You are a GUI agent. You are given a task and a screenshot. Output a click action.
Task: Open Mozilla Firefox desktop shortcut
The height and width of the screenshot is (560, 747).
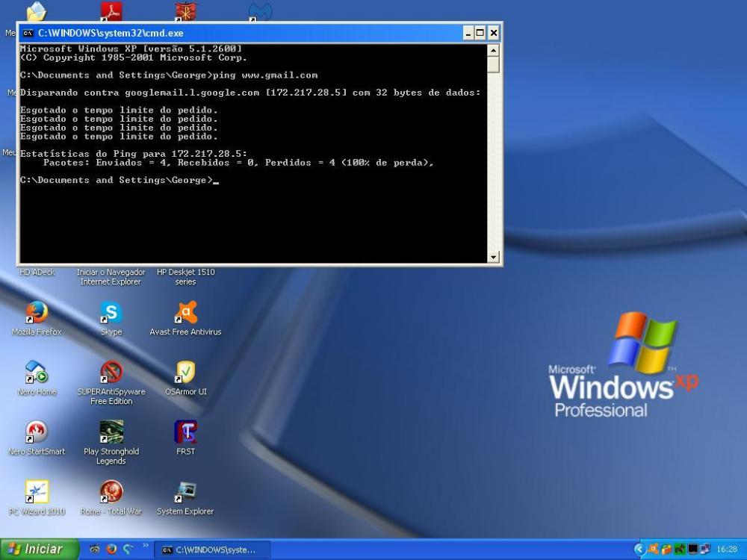point(37,313)
